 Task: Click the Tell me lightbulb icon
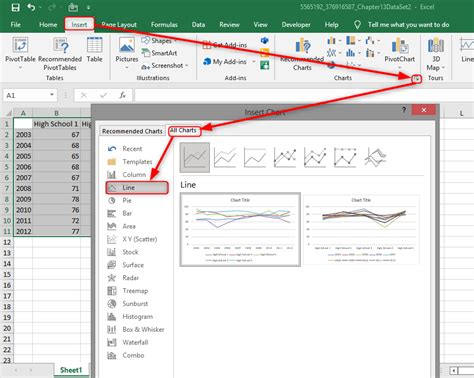pyautogui.click(x=357, y=25)
